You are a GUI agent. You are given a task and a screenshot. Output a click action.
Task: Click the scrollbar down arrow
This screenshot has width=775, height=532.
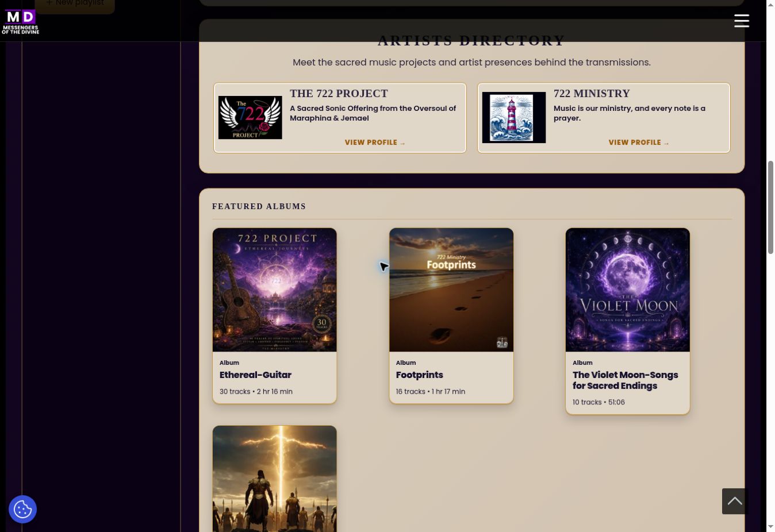pyautogui.click(x=771, y=527)
